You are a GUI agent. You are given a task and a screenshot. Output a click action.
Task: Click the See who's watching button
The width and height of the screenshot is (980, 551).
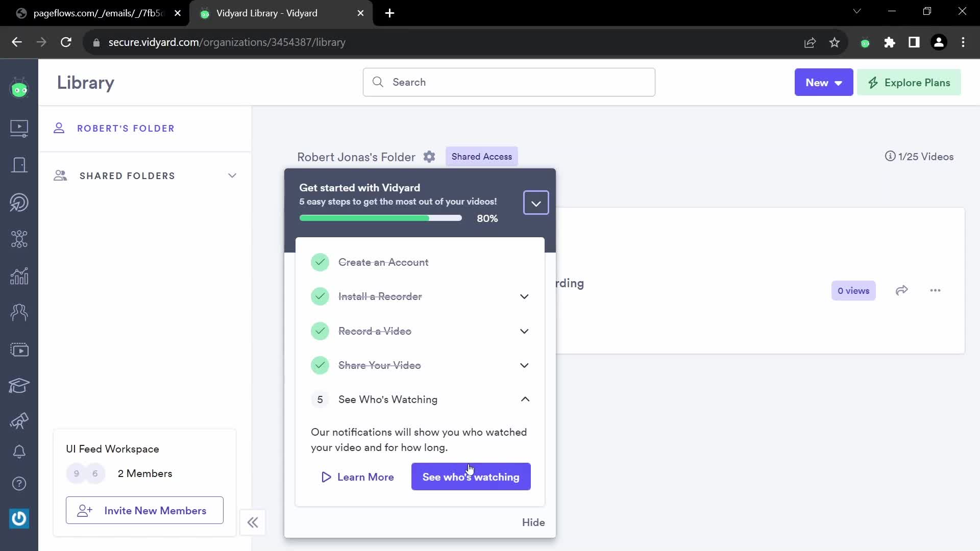pyautogui.click(x=471, y=477)
